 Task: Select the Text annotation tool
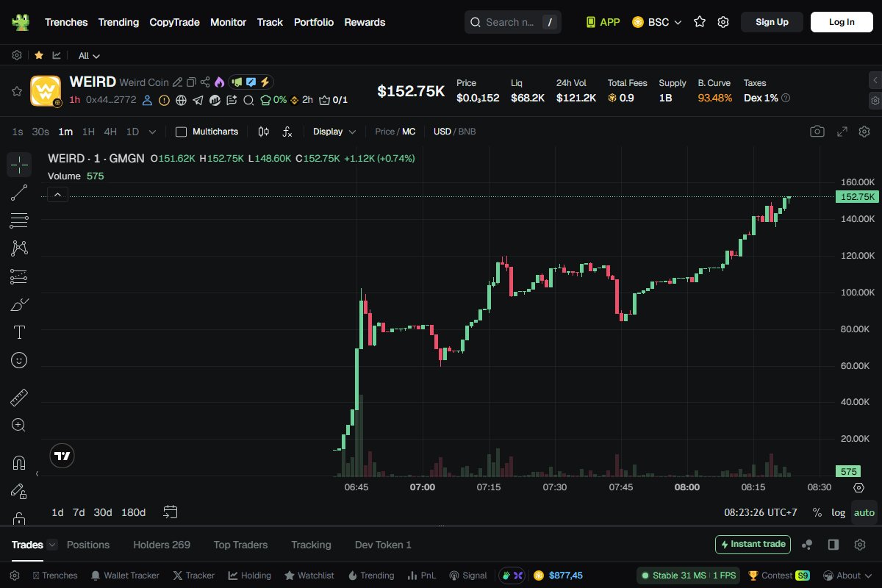pyautogui.click(x=19, y=332)
